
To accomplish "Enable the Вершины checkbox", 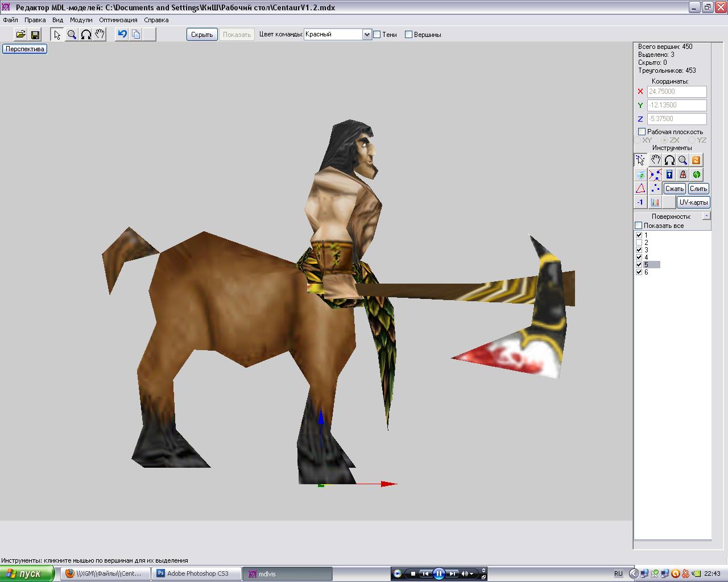I will pos(408,35).
